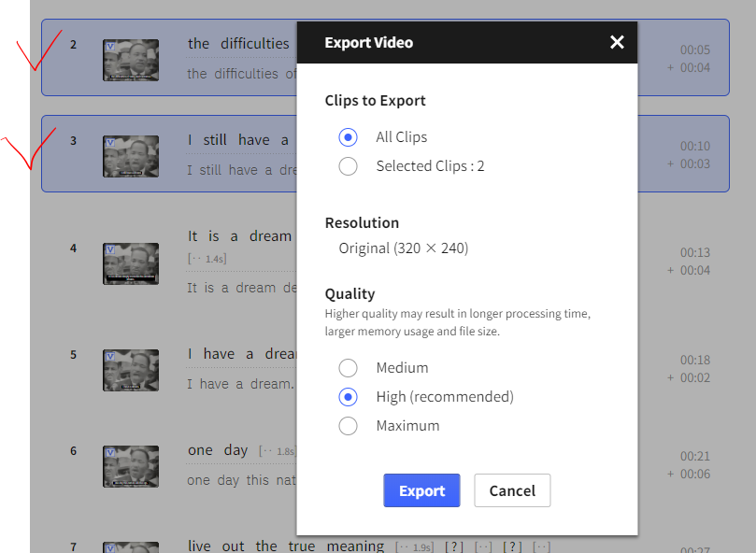Cancel the export dialog
The width and height of the screenshot is (756, 553).
[512, 490]
